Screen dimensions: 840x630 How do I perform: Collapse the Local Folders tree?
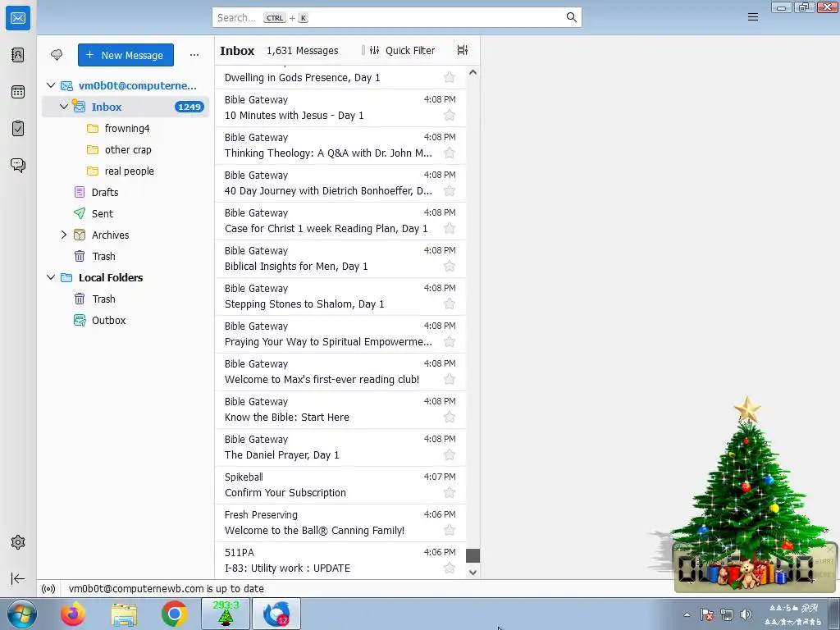pos(51,277)
